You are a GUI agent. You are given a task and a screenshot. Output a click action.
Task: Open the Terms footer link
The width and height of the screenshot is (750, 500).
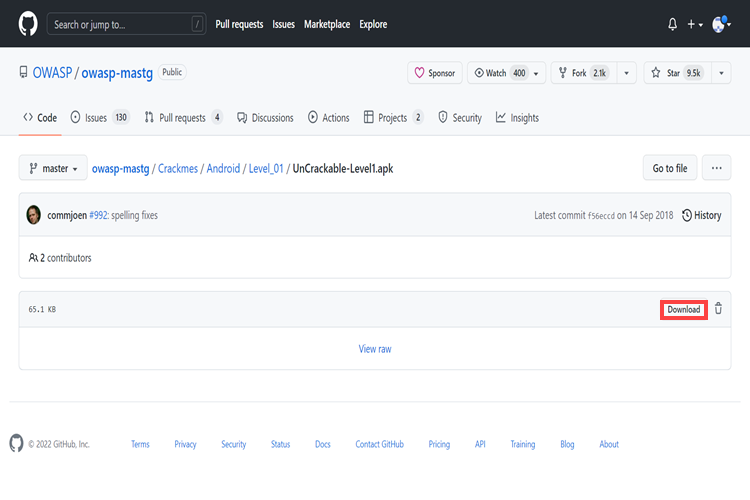(140, 444)
